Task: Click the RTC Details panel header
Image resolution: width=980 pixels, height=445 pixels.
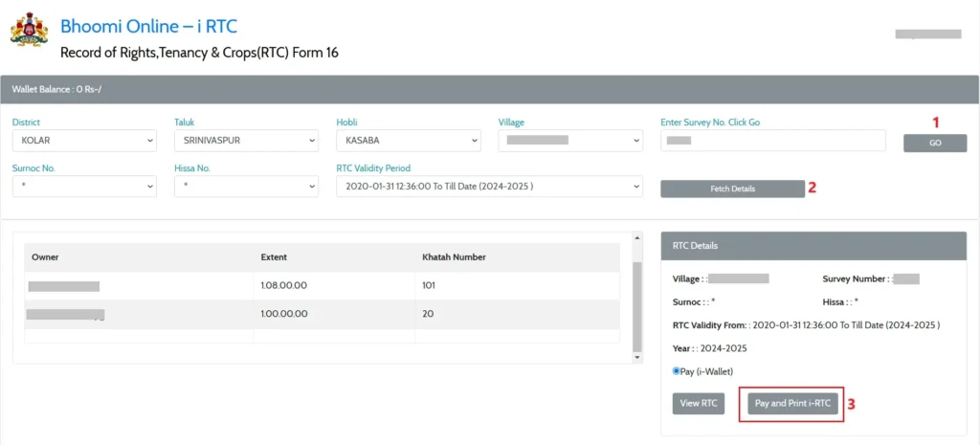Action: [x=813, y=246]
